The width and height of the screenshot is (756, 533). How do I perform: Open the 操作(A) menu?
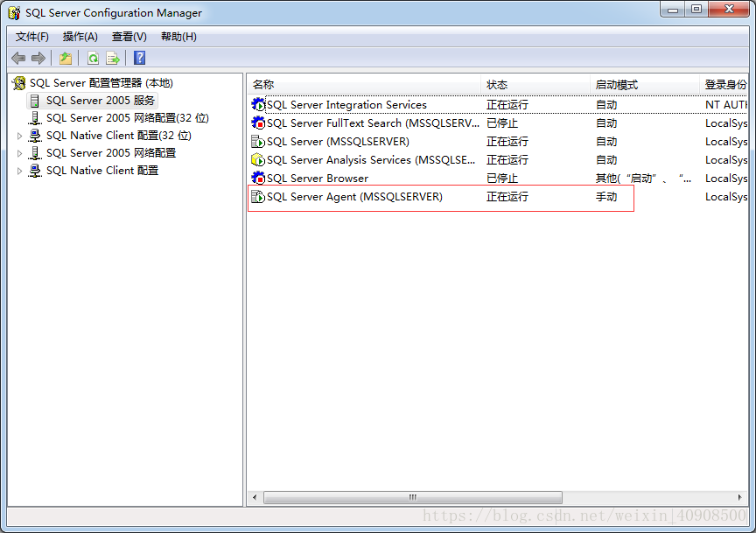point(80,37)
